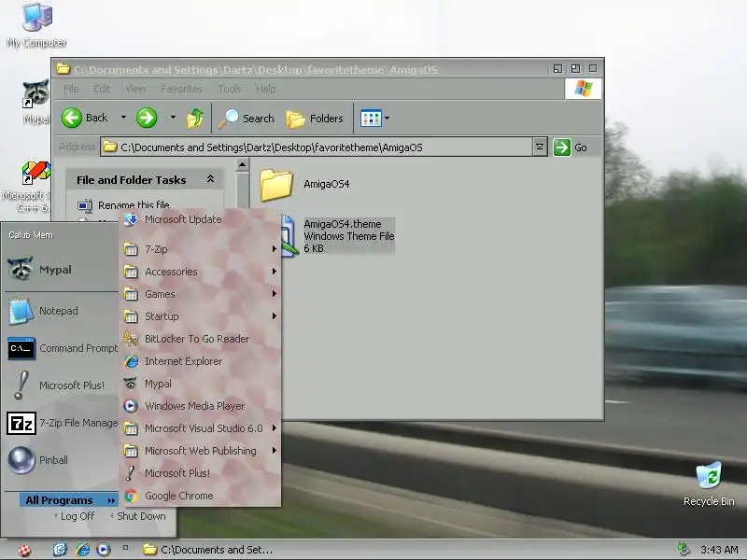This screenshot has width=747, height=560.
Task: Expand Microsoft Visual Studio 6.0 folder
Action: pyautogui.click(x=200, y=428)
